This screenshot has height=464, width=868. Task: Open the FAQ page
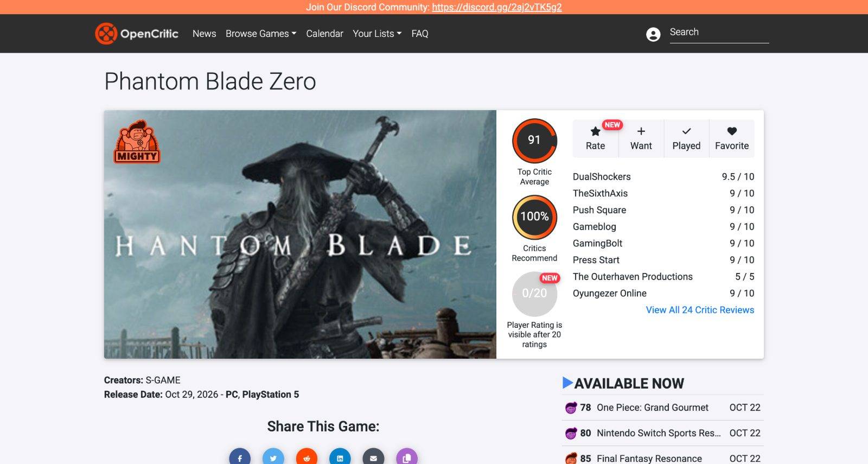tap(420, 34)
